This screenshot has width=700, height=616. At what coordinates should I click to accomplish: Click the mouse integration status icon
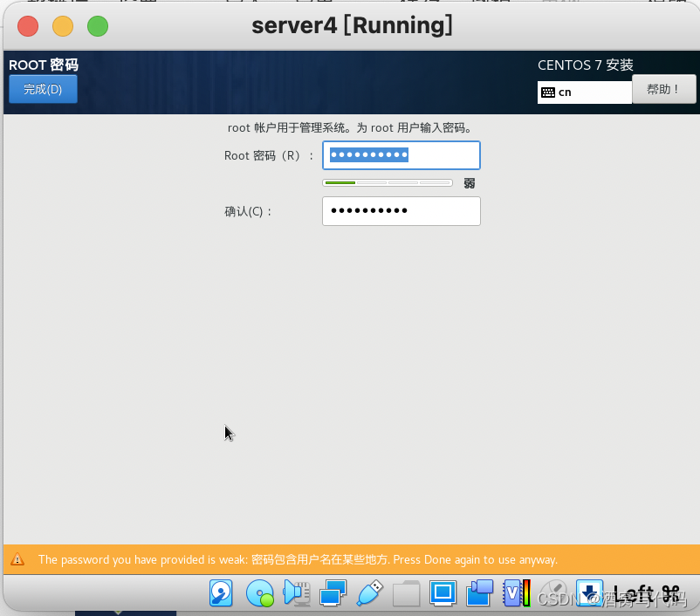coord(553,593)
